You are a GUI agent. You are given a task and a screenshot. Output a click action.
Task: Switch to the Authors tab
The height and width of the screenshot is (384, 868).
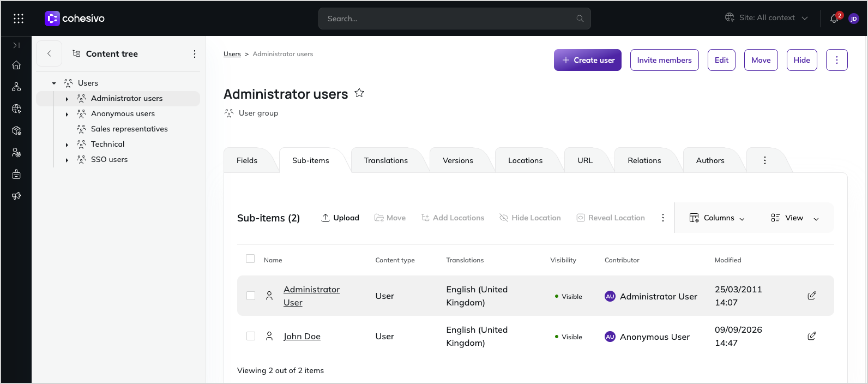(710, 160)
